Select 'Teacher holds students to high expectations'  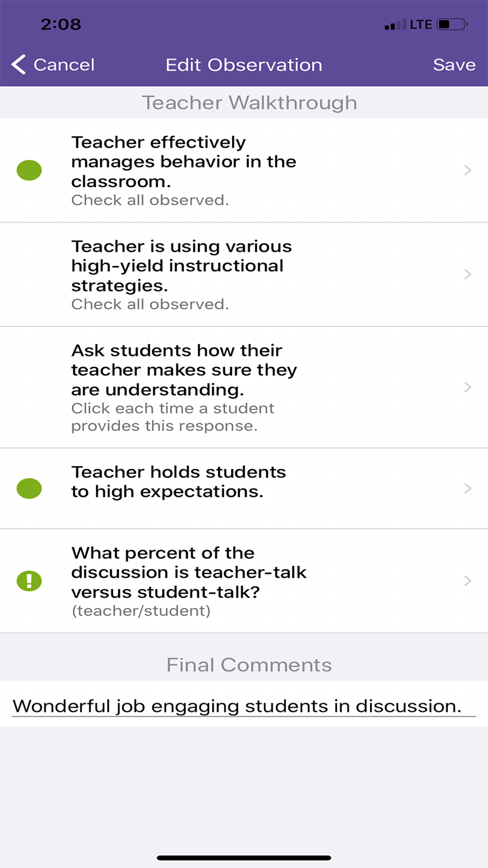(x=179, y=482)
